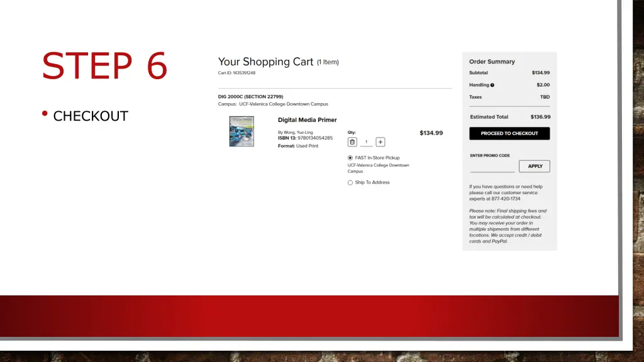Image resolution: width=644 pixels, height=362 pixels.
Task: Click the Estimated Total amount $136.99
Action: 540,117
